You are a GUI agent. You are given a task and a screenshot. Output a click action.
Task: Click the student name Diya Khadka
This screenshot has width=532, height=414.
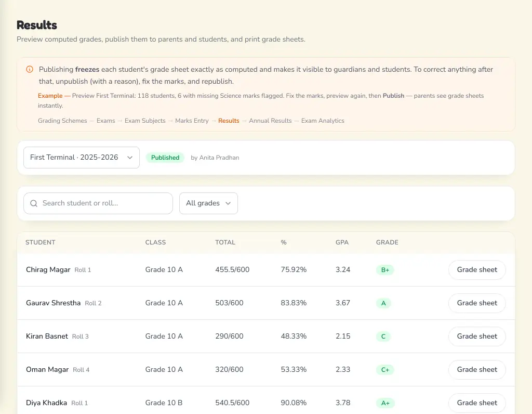coord(46,403)
